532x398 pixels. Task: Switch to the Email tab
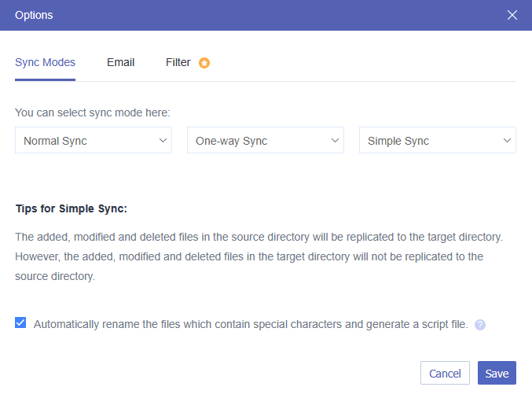(120, 62)
